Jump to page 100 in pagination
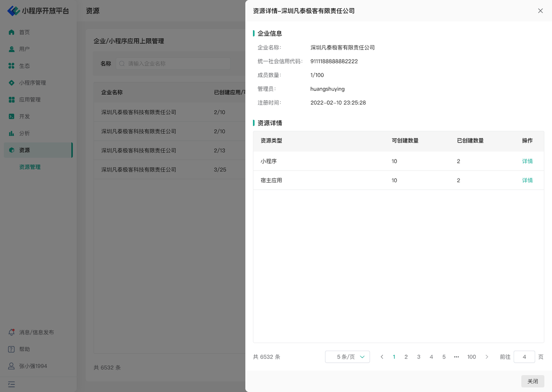 pyautogui.click(x=471, y=357)
